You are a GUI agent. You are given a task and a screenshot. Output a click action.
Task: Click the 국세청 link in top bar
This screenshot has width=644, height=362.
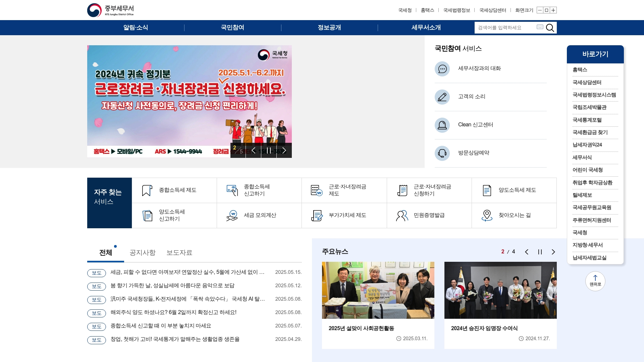(405, 10)
